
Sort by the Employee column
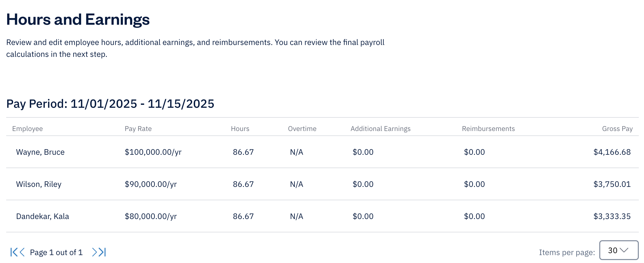click(28, 129)
